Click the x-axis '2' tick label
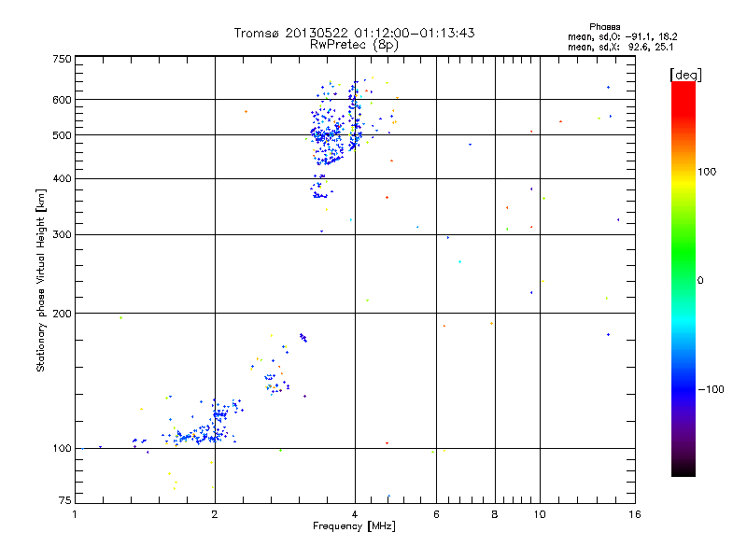 coord(215,514)
